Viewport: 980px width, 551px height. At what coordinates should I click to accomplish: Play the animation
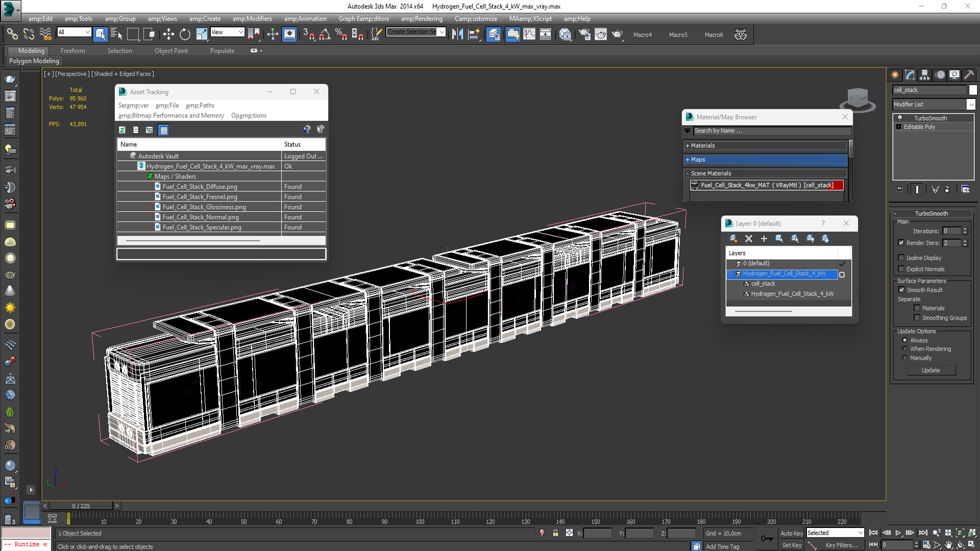[x=898, y=533]
